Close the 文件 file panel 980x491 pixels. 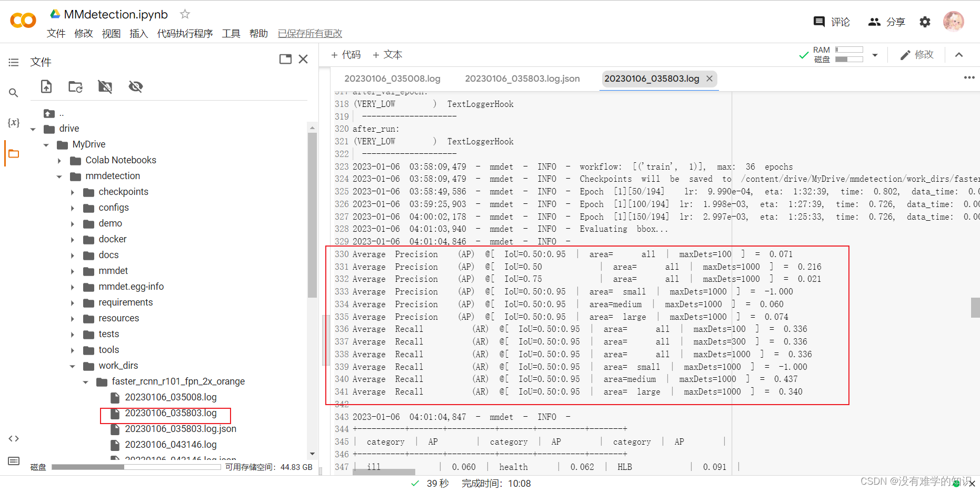coord(303,59)
